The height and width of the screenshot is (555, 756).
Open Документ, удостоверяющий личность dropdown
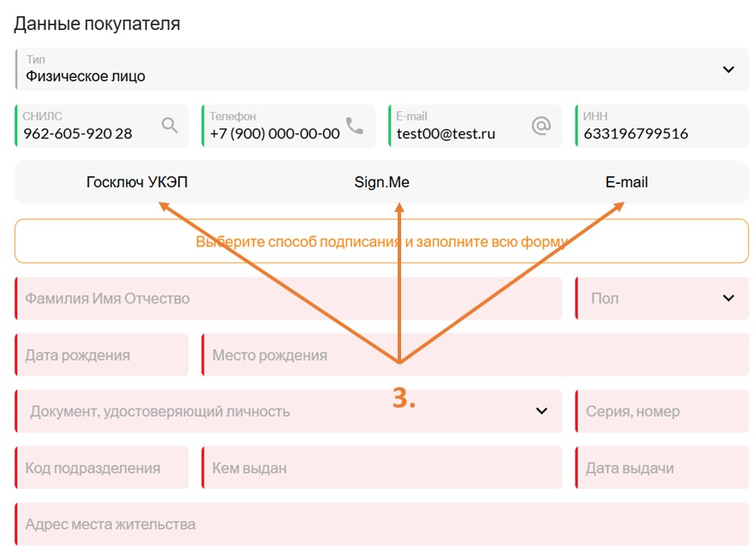288,410
